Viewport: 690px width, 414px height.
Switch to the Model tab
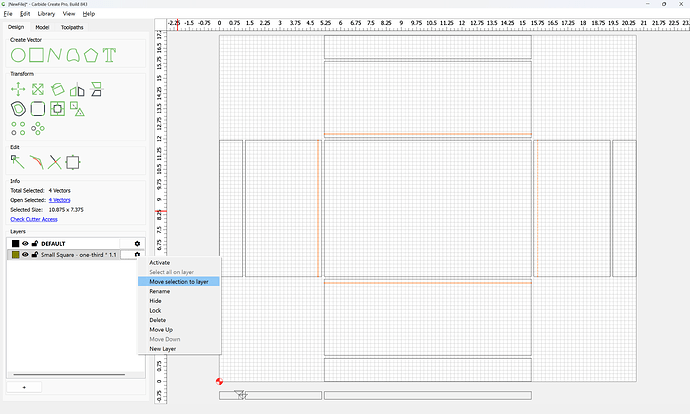[42, 27]
